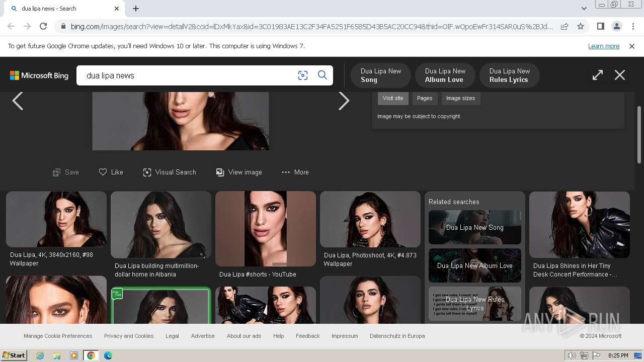
Task: Open the 3840x2160 #98 Wallpaper thumbnail
Action: 56,219
